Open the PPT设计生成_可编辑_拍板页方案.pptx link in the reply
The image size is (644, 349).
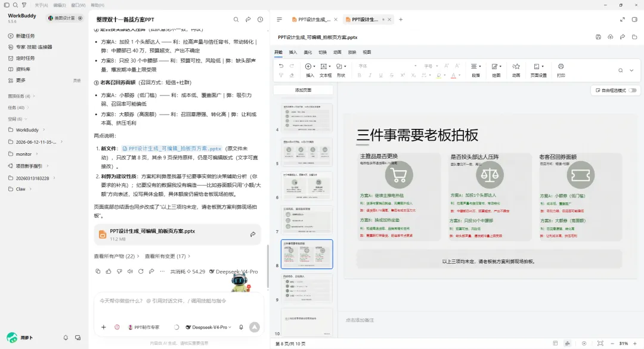pyautogui.click(x=172, y=149)
